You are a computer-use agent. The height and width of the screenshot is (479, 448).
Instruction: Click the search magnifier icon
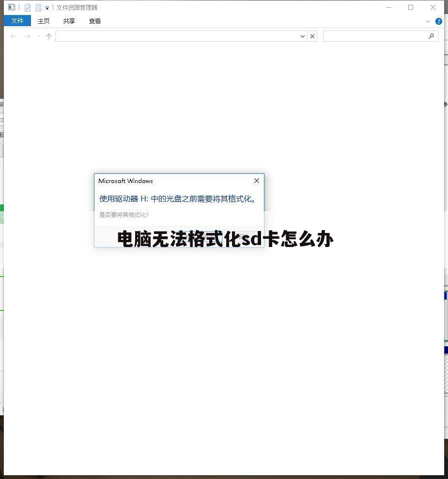pos(431,36)
